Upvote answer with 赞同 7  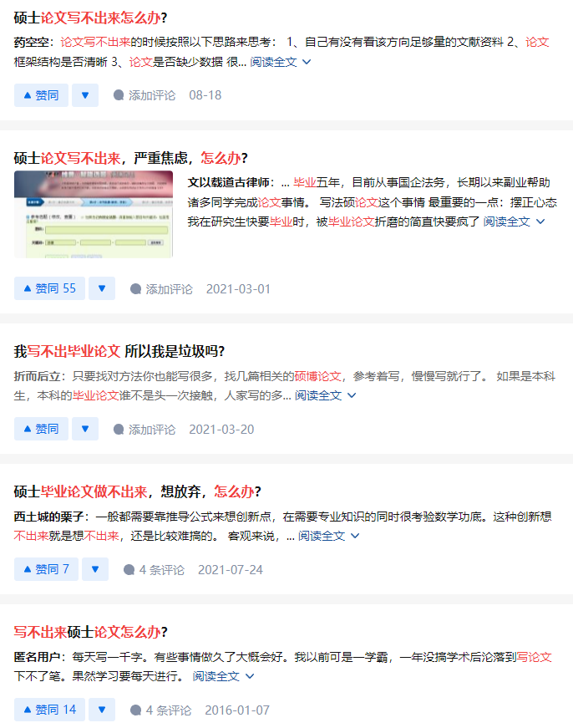click(47, 569)
